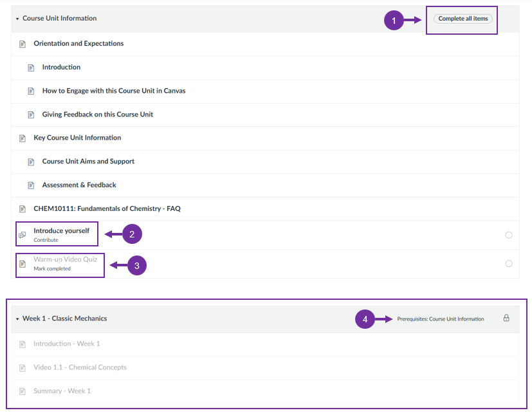532x415 pixels.
Task: Click the Course Unit Information module title
Action: point(59,18)
